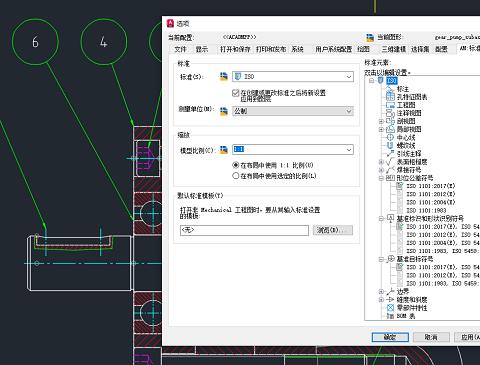Image resolution: width=480 pixels, height=365 pixels.
Task: Select the 形位公差符号 feature control frame icon
Action: [x=390, y=178]
